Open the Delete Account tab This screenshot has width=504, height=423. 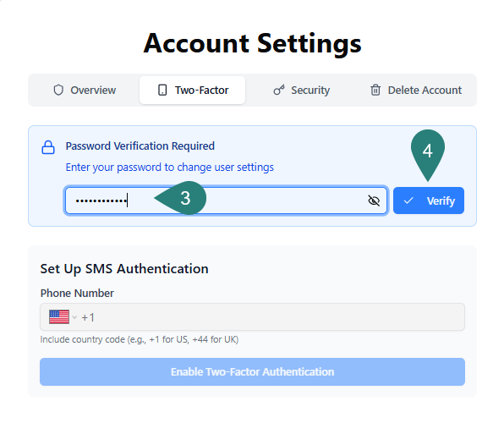point(415,90)
